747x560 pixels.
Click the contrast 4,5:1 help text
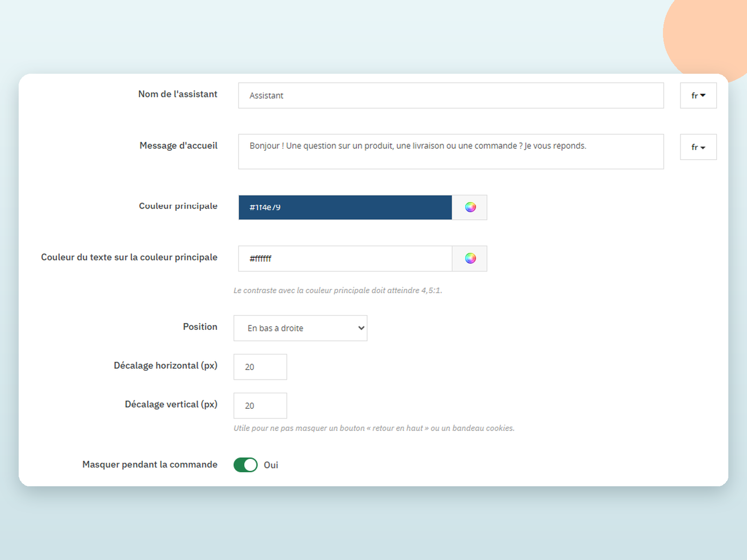(x=338, y=290)
